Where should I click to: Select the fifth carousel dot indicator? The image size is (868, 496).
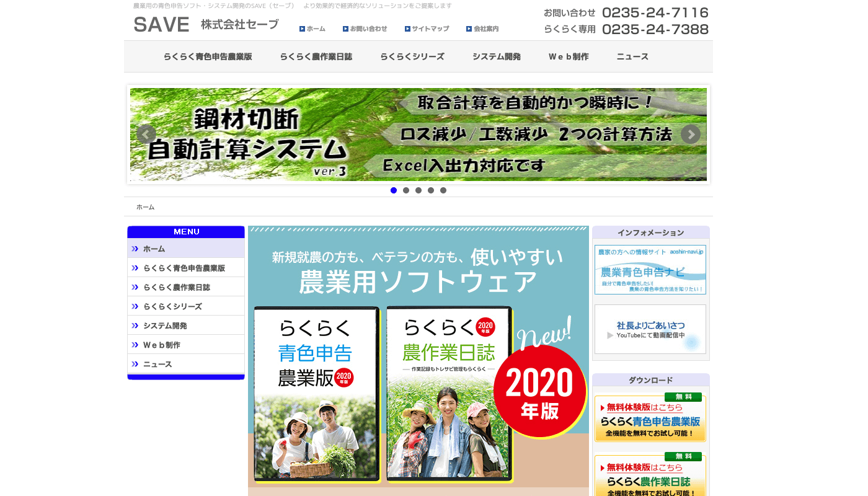pyautogui.click(x=443, y=190)
